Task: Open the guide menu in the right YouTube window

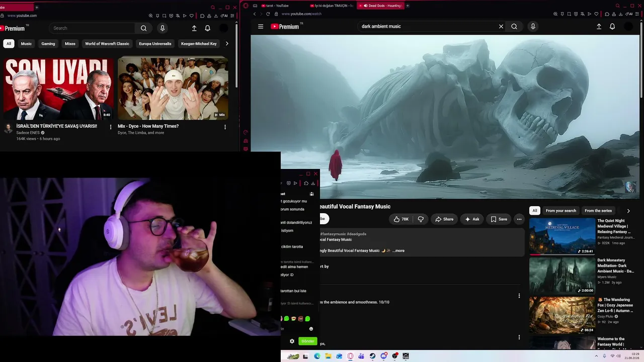Action: [261, 27]
